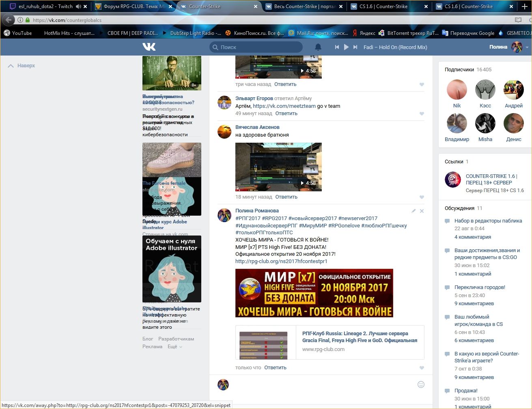Open rpg-club.org/ns2017hfcontestpr1 link
The height and width of the screenshot is (409, 532).
pos(281,261)
